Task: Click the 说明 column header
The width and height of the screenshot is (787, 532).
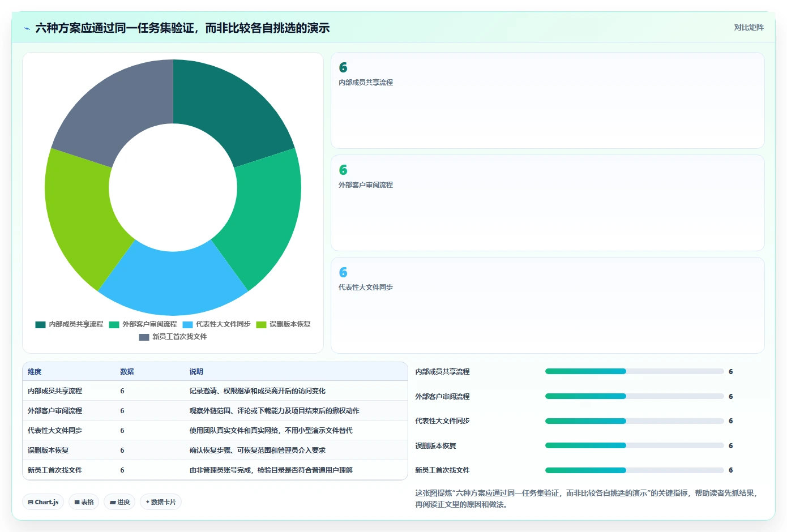Action: (196, 372)
